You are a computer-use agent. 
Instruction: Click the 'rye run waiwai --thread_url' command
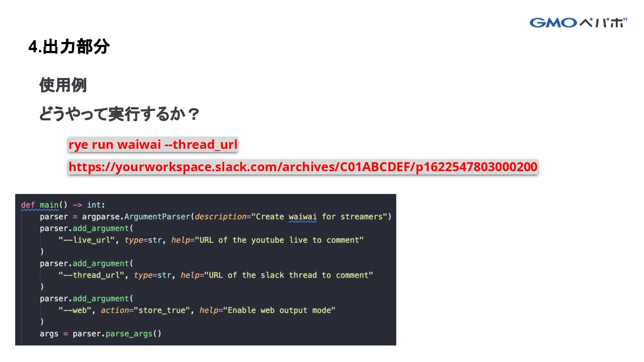[x=153, y=145]
